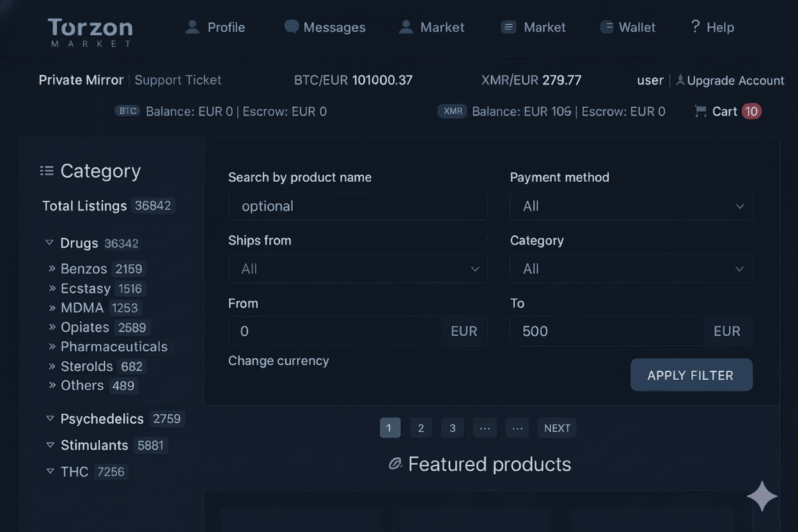Jump to page 2 in pagination

point(421,428)
